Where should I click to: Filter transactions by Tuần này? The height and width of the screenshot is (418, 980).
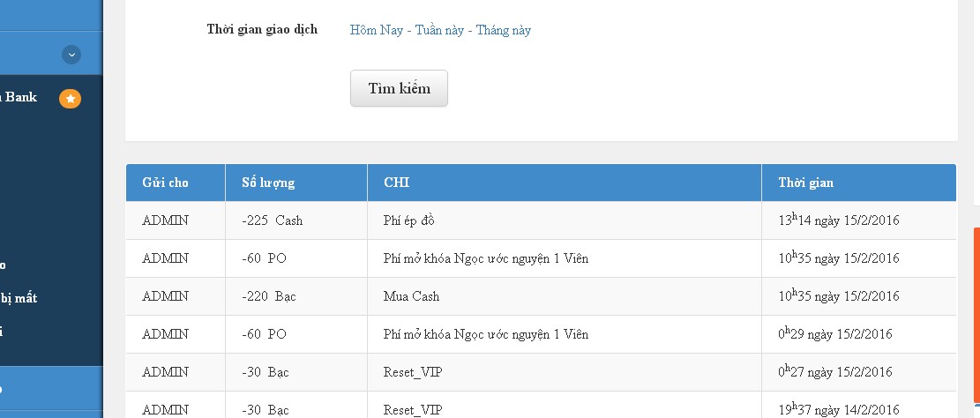pyautogui.click(x=439, y=30)
